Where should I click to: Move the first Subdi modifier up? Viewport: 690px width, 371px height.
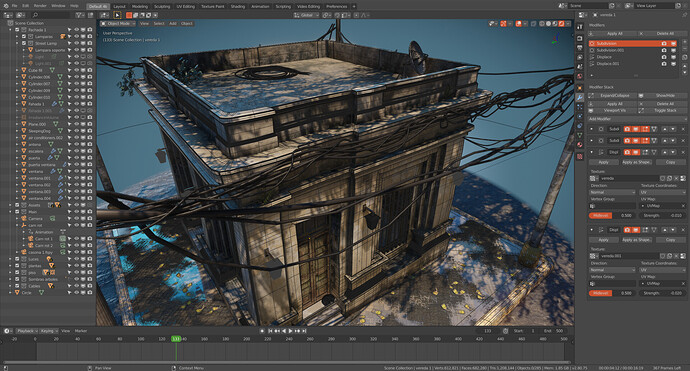(665, 129)
